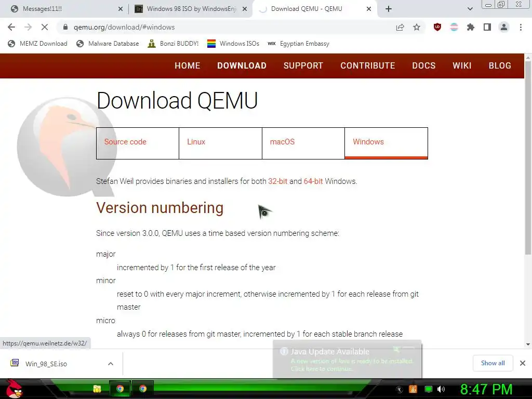The width and height of the screenshot is (532, 399).
Task: Open the uBlock Origin extension icon
Action: pos(437,27)
